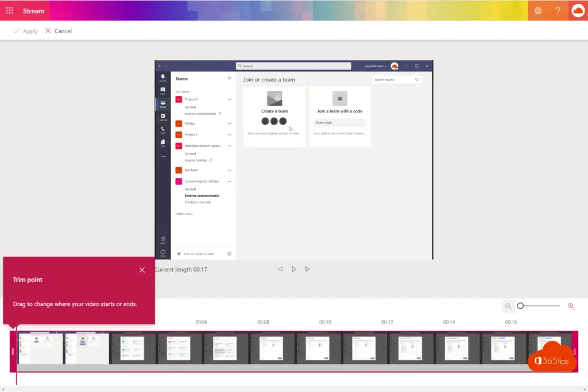Screen dimensions: 588x392
Task: Click the forward arrow in Teams preview
Action: click(166, 66)
